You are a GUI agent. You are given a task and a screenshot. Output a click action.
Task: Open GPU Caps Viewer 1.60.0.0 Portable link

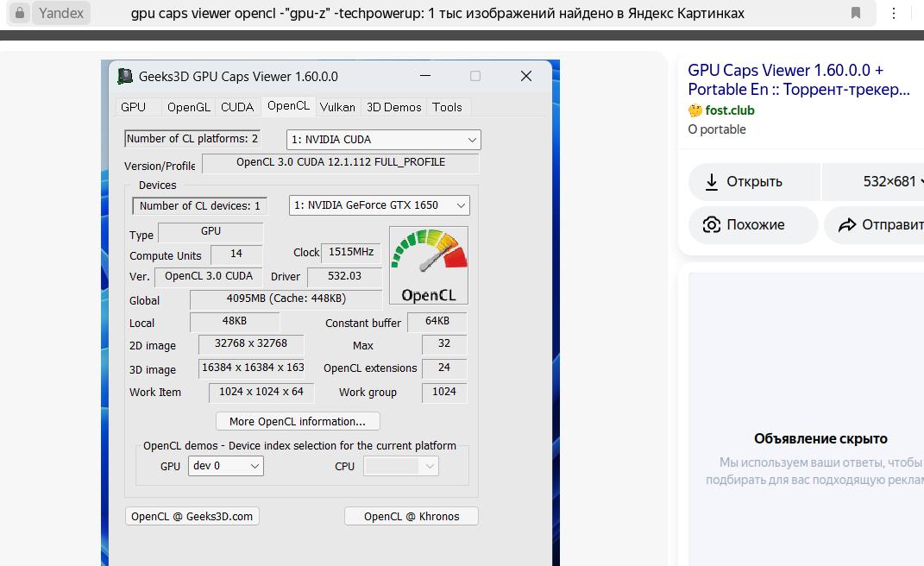(x=799, y=79)
